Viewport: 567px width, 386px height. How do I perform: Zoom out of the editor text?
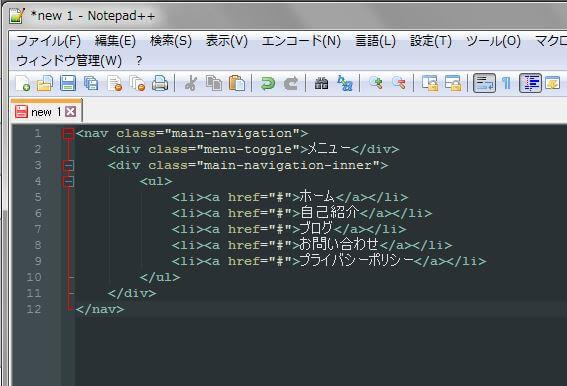coord(399,83)
